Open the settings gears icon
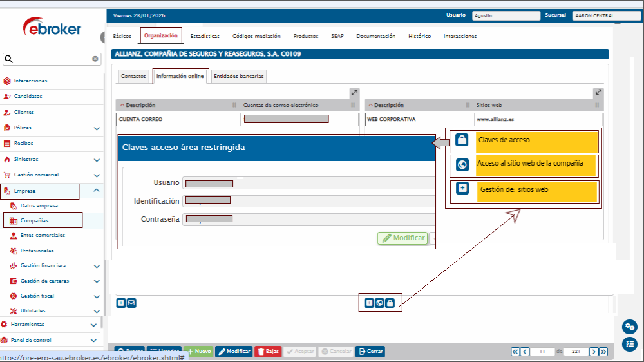This screenshot has height=362, width=644. click(629, 327)
